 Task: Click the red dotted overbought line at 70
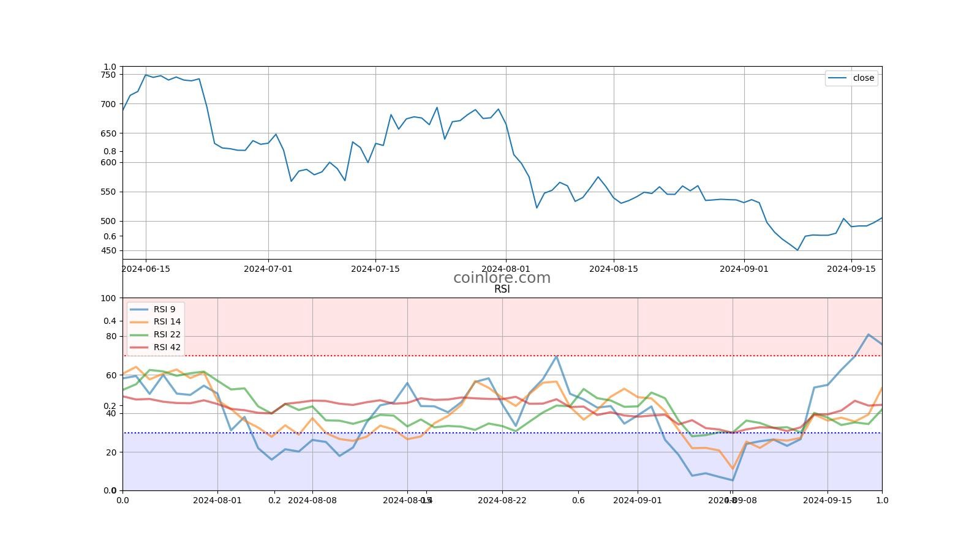click(502, 356)
